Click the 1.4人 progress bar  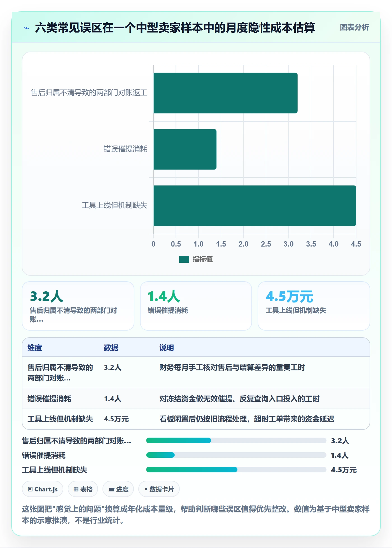click(x=236, y=455)
